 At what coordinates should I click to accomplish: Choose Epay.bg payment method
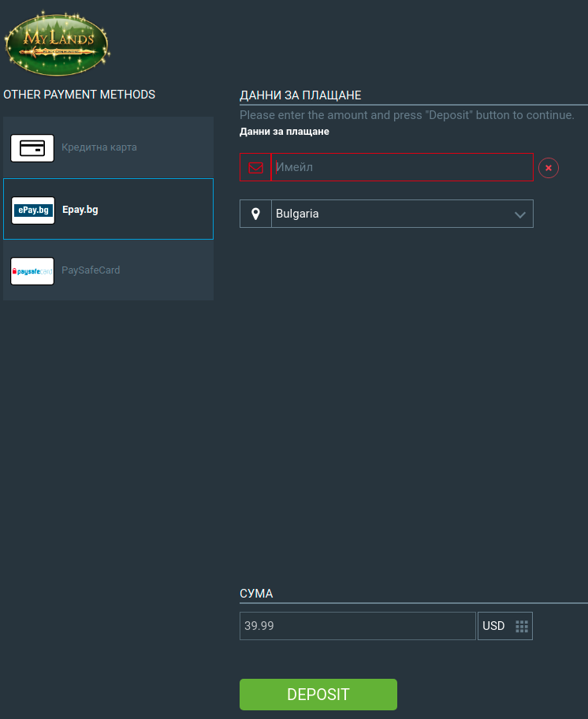point(108,209)
